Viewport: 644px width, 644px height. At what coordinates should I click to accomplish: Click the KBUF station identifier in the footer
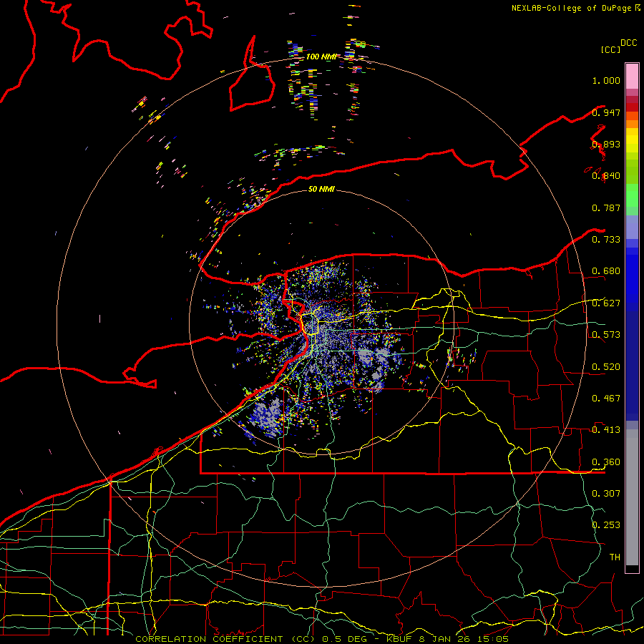(399, 639)
